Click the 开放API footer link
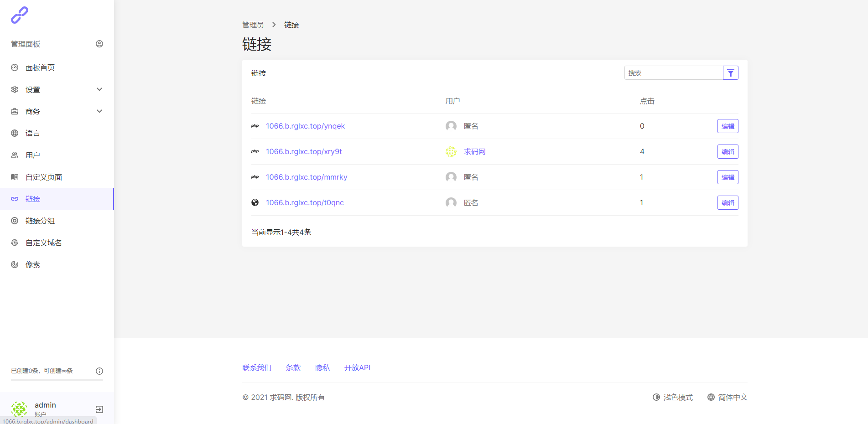Viewport: 868px width, 424px height. tap(357, 367)
